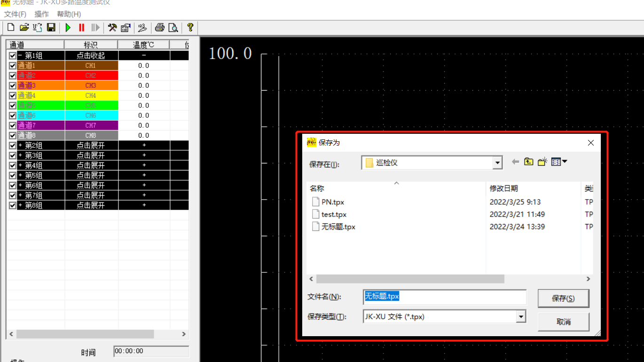Open the 文件(F) menu
Image resolution: width=644 pixels, height=362 pixels.
click(x=15, y=14)
